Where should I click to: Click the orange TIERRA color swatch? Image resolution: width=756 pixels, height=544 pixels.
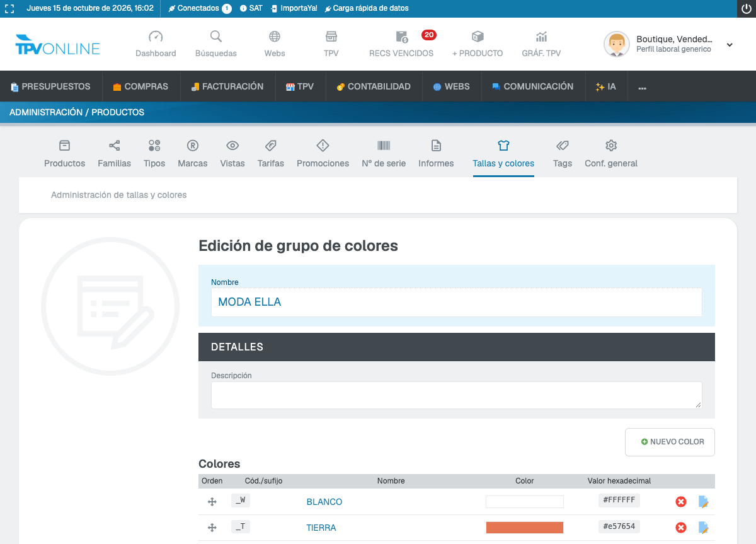coord(524,528)
